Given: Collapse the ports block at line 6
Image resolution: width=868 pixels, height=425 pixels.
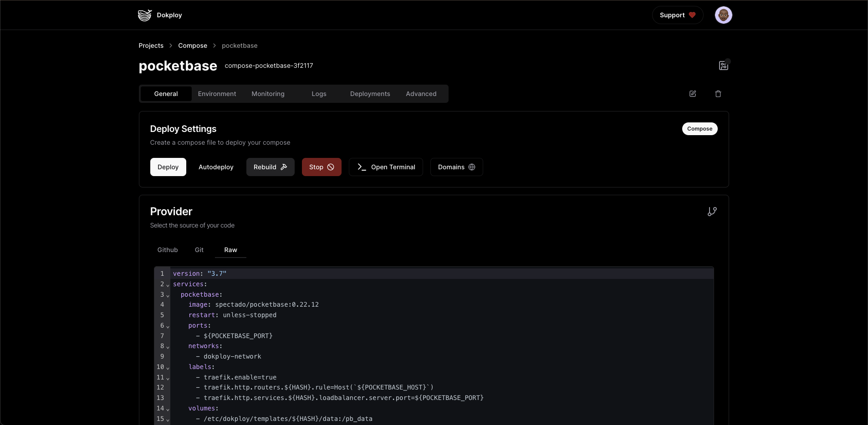Looking at the screenshot, I should [x=168, y=326].
